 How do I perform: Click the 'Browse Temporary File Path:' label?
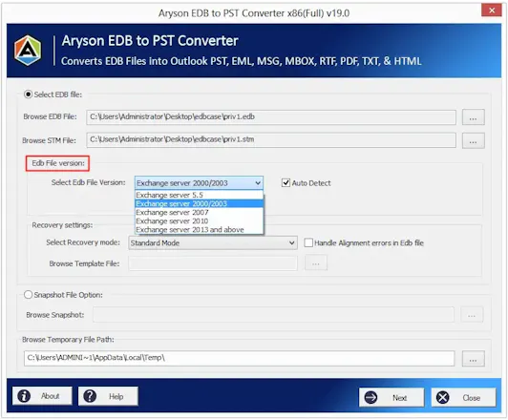68,340
